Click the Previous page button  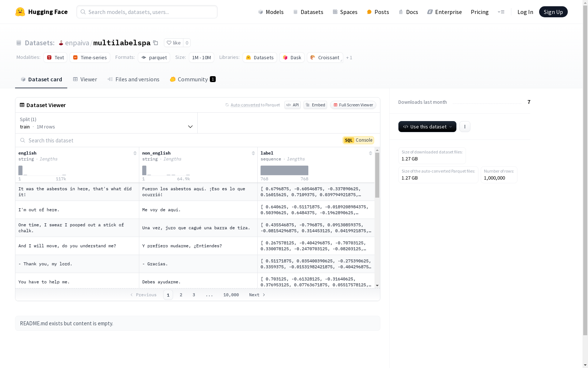pos(143,295)
